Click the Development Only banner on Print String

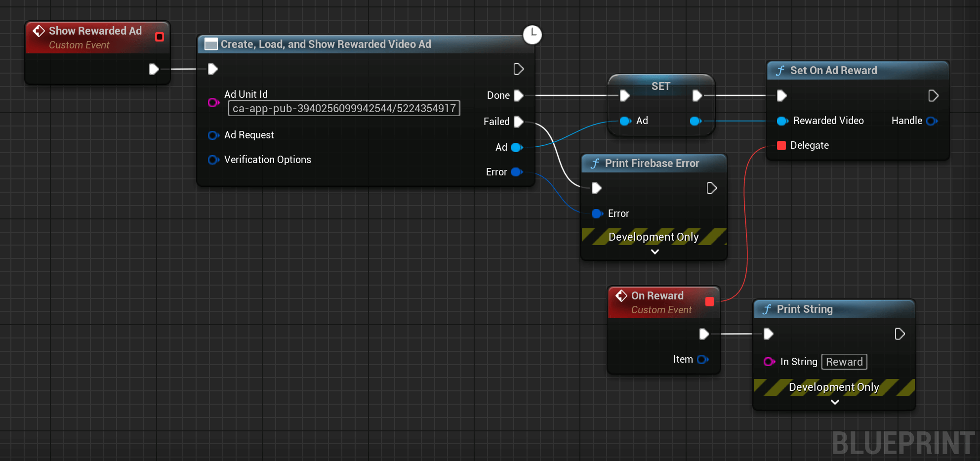click(x=834, y=387)
